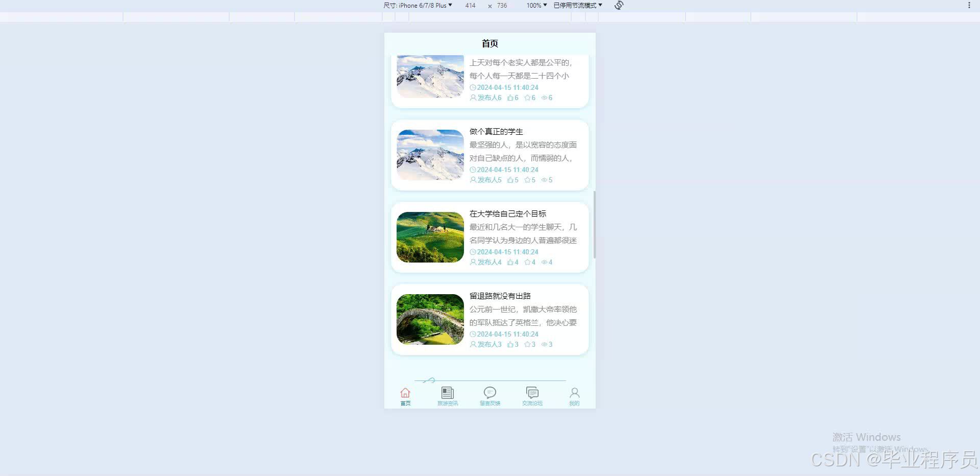Click the stone bridge thumbnail of 留退路就没有出路
Viewport: 980px width, 476px height.
430,319
